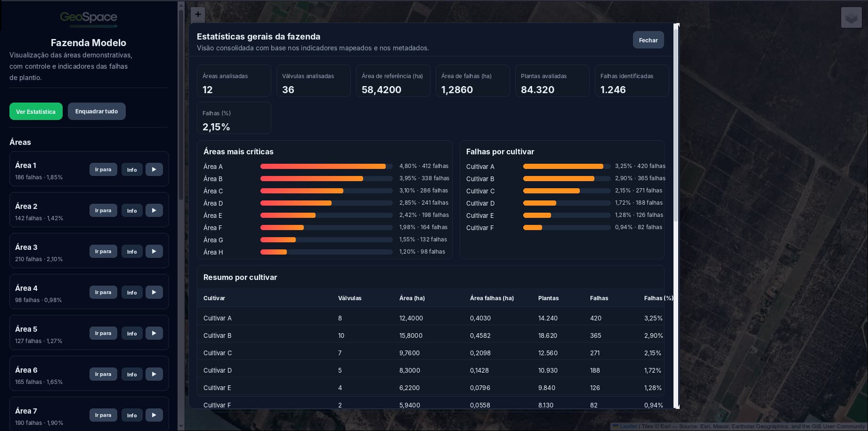
Task: Click the Área 3 card title
Action: 26,247
